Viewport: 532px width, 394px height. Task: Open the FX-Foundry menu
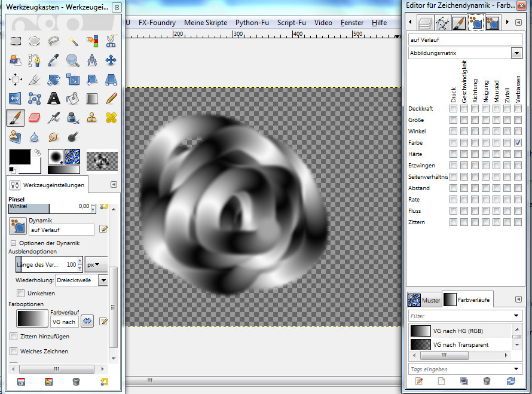pos(157,23)
